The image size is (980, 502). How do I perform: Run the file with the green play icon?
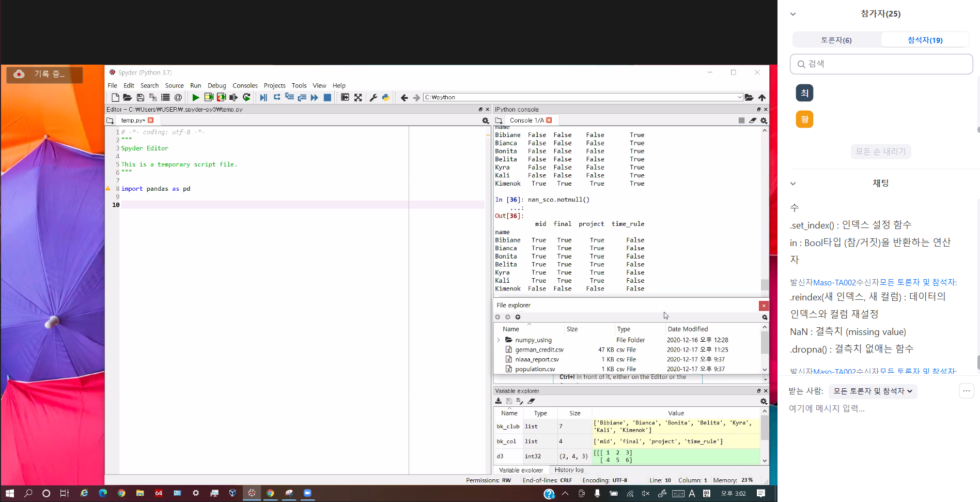pos(195,97)
